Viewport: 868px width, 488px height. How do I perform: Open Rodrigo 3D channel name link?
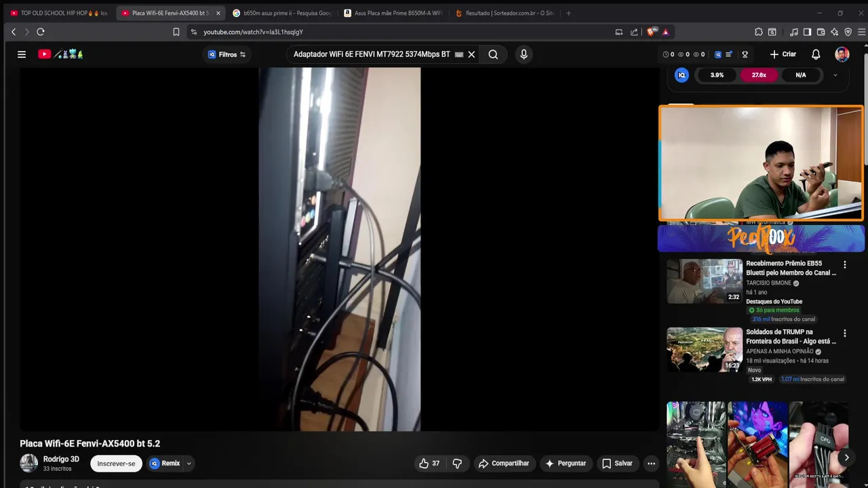tap(61, 460)
